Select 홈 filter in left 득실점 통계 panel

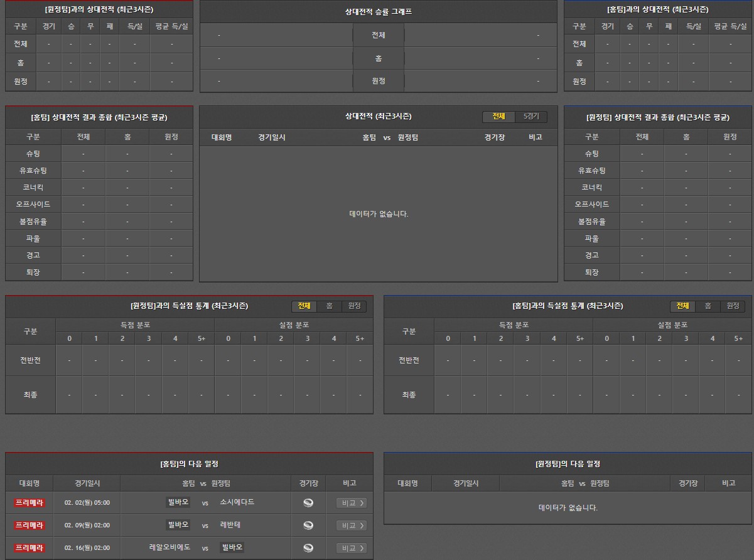pyautogui.click(x=329, y=306)
